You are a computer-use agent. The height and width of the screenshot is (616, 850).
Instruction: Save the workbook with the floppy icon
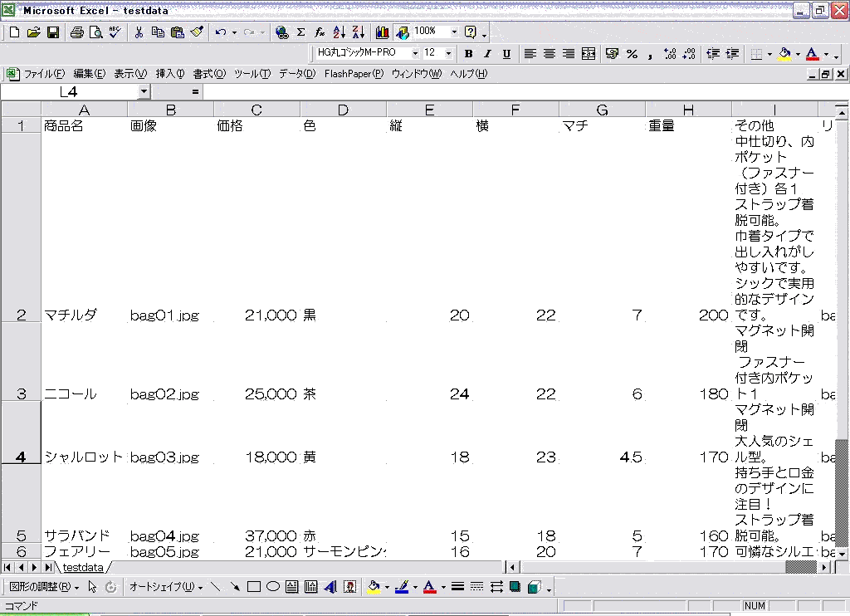tap(53, 32)
